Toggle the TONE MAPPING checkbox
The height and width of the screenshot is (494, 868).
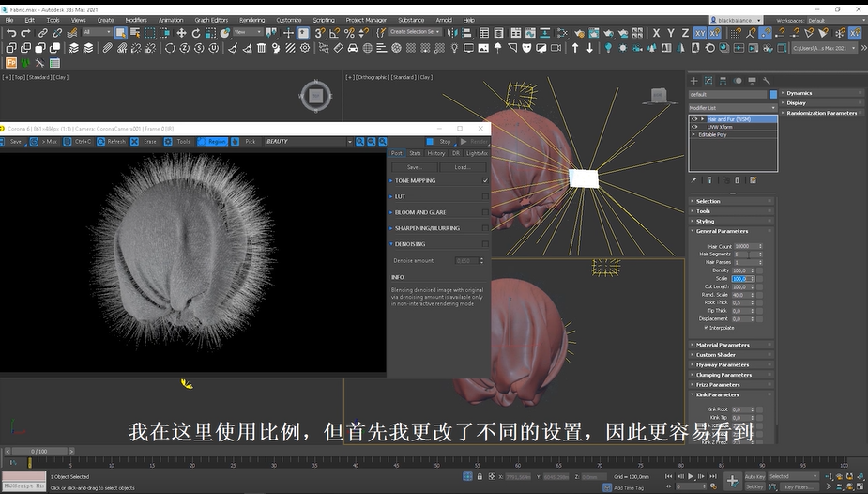coord(485,180)
